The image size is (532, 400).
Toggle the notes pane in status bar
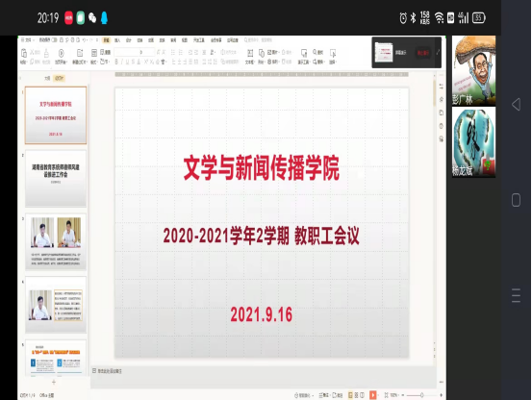point(324,395)
